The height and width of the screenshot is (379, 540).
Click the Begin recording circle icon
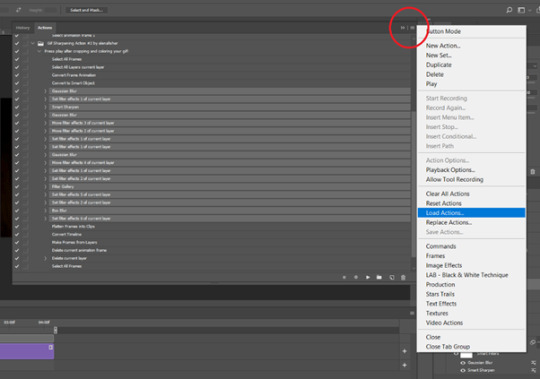tap(356, 277)
